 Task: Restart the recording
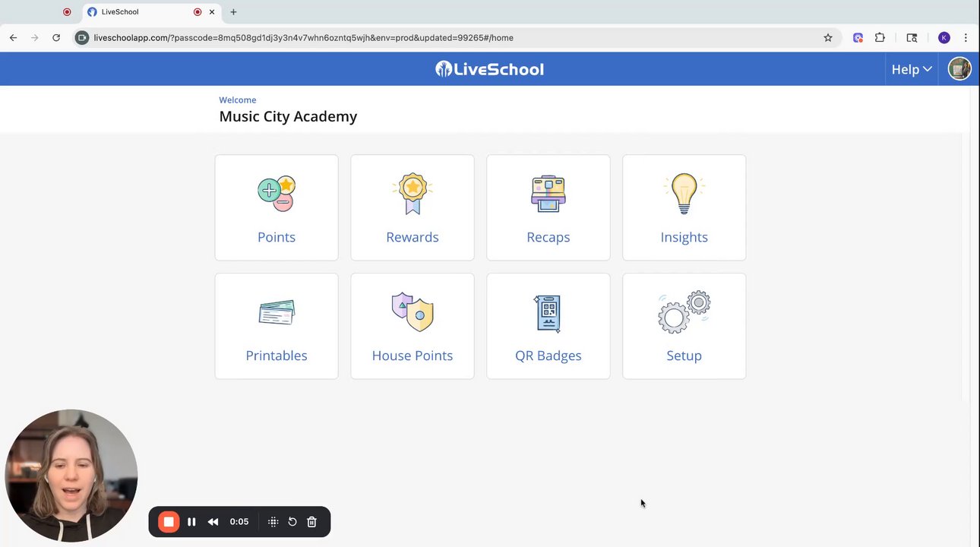[x=292, y=522]
